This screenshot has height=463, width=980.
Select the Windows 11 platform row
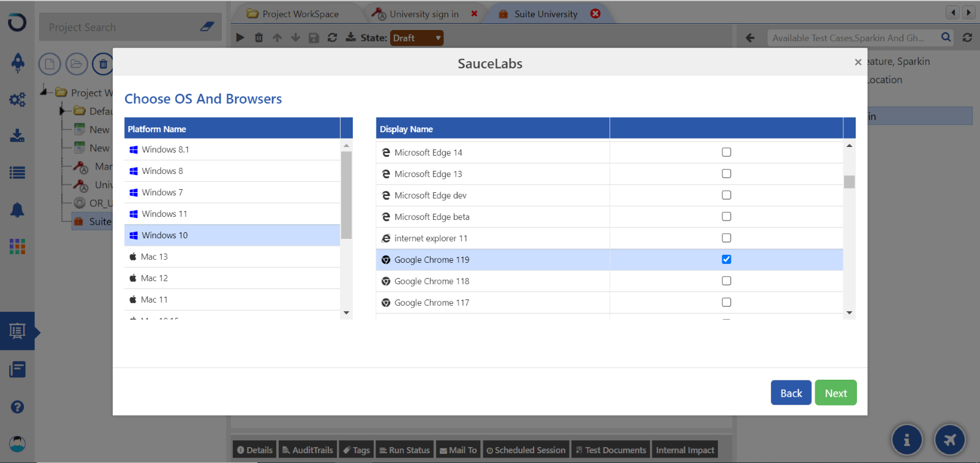tap(232, 214)
